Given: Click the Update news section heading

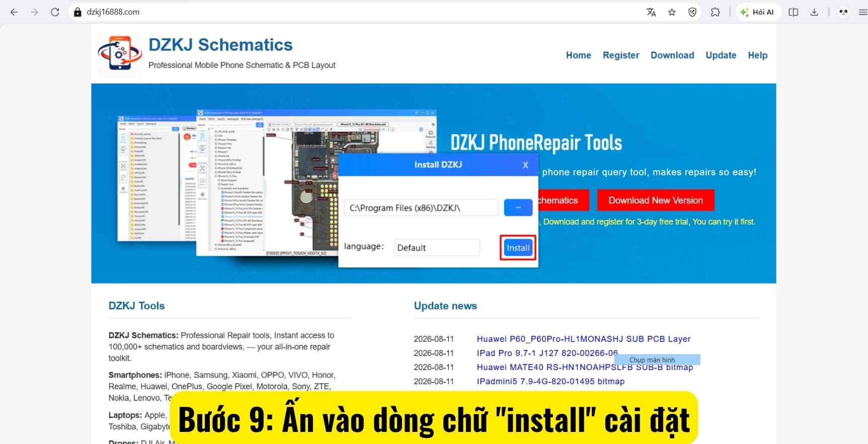Looking at the screenshot, I should [x=445, y=306].
